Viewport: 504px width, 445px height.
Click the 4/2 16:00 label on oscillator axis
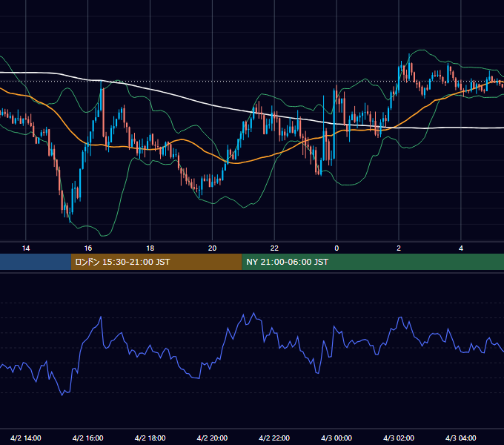point(87,438)
